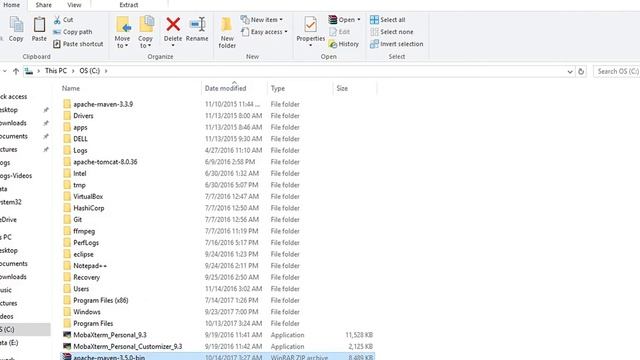640x360 pixels.
Task: Expand the Open button dropdown arrow
Action: point(359,20)
